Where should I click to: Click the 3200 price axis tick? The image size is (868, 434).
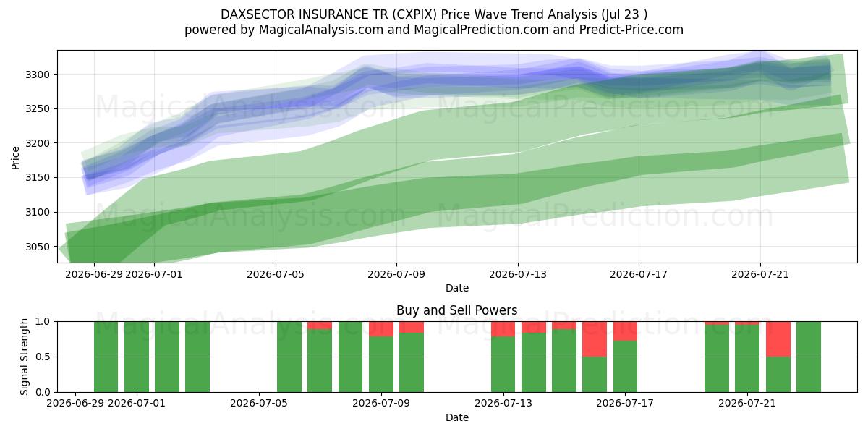tap(38, 143)
